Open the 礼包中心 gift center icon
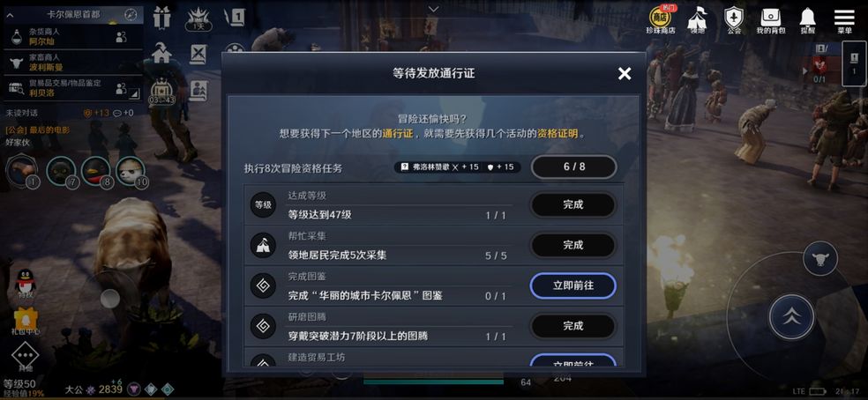 [x=25, y=322]
